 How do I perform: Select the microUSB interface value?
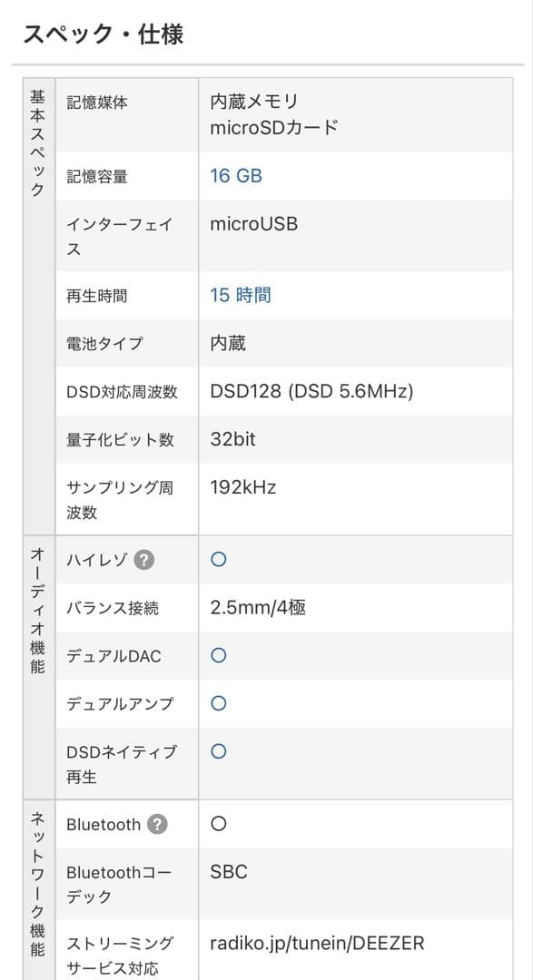click(x=252, y=223)
